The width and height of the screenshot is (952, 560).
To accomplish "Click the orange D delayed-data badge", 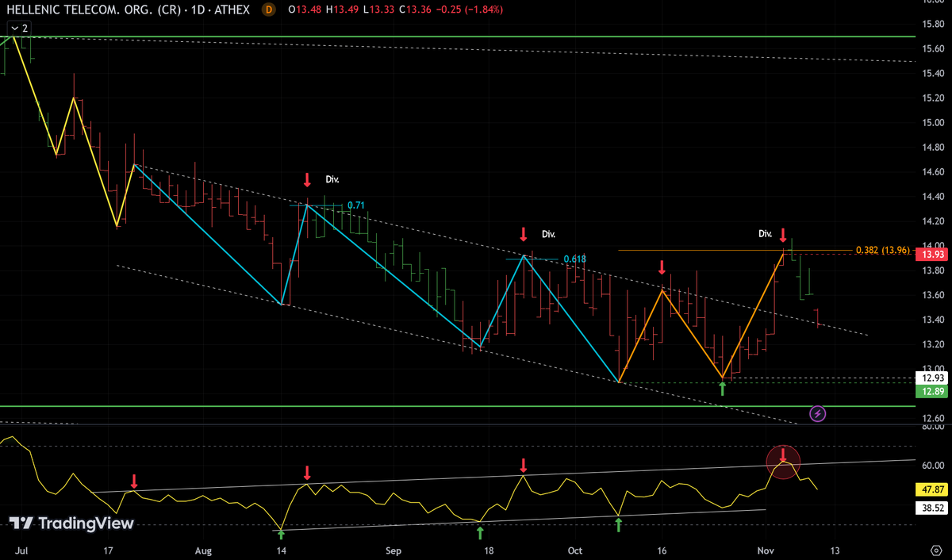I will [x=269, y=10].
